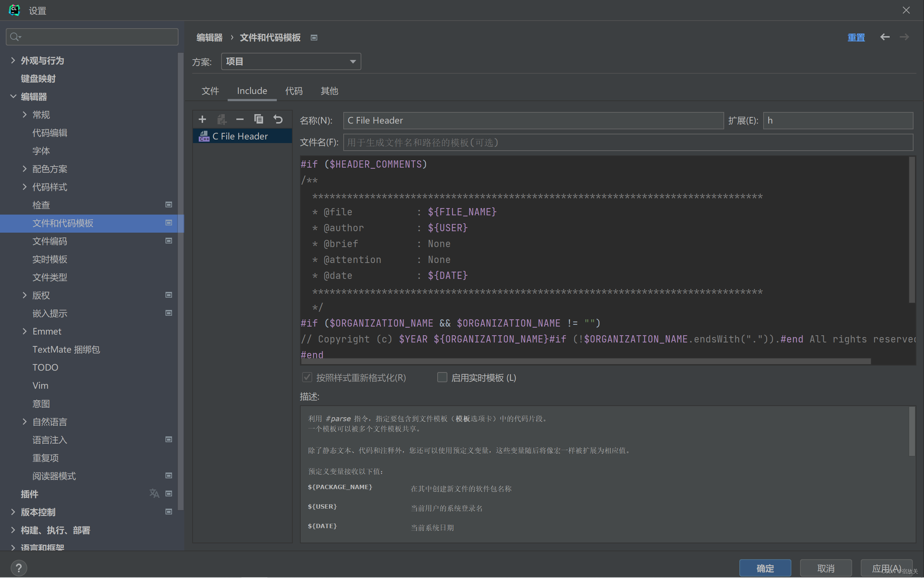Screen dimensions: 924x578
Task: Click the back navigation arrow
Action: pyautogui.click(x=885, y=37)
